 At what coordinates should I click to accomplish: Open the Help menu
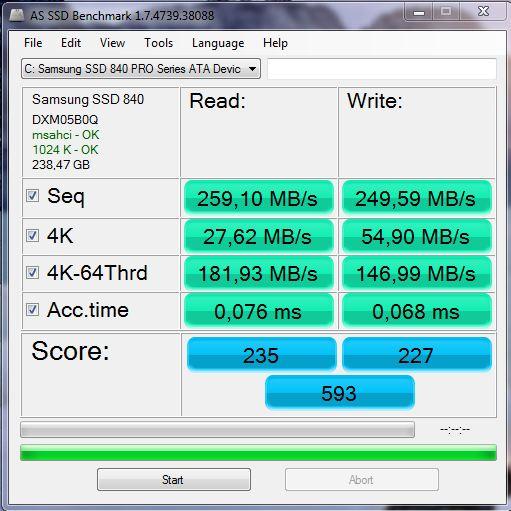[x=275, y=43]
